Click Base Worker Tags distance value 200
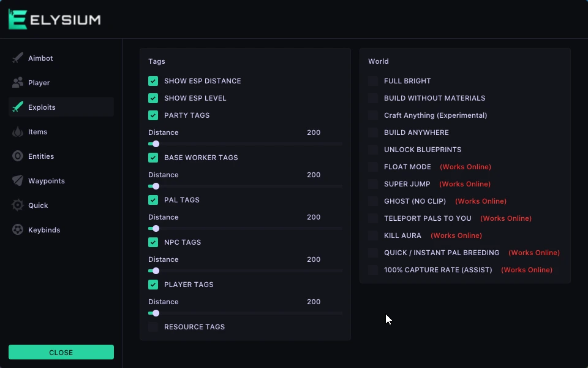588x368 pixels. point(314,175)
